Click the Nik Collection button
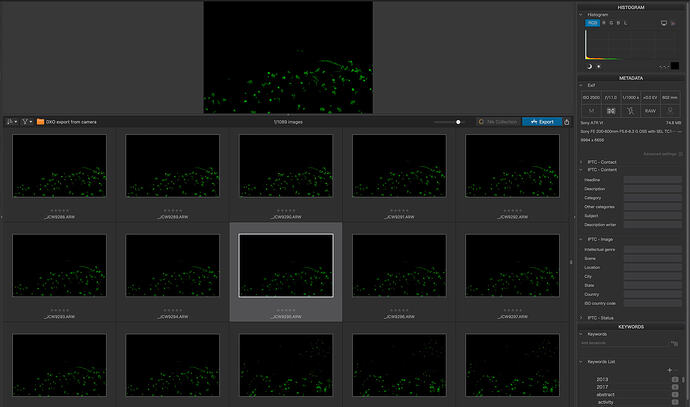Screen dimensions: 690x407 (498, 122)
